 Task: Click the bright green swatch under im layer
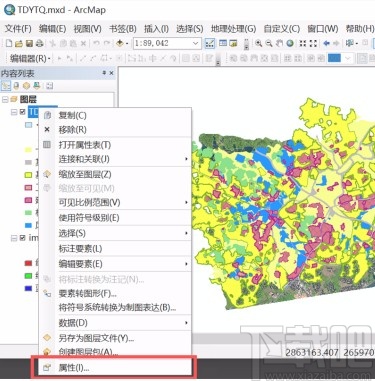pyautogui.click(x=29, y=276)
